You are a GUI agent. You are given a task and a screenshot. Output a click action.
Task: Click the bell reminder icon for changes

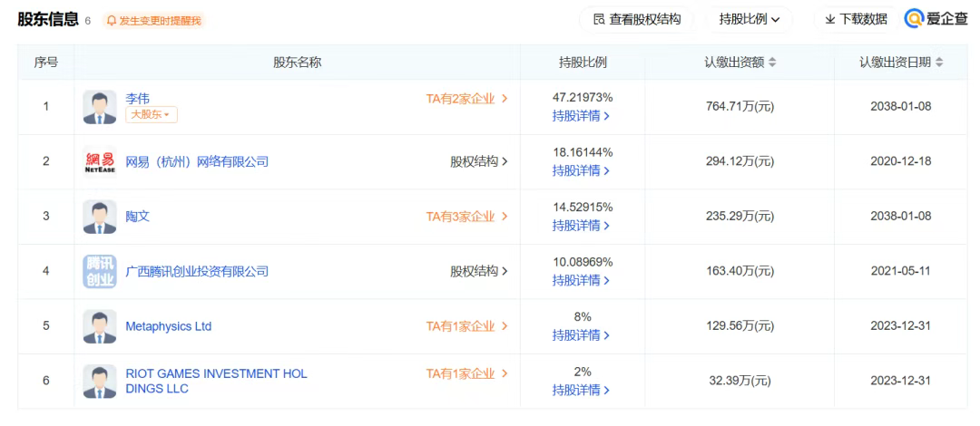tap(112, 21)
